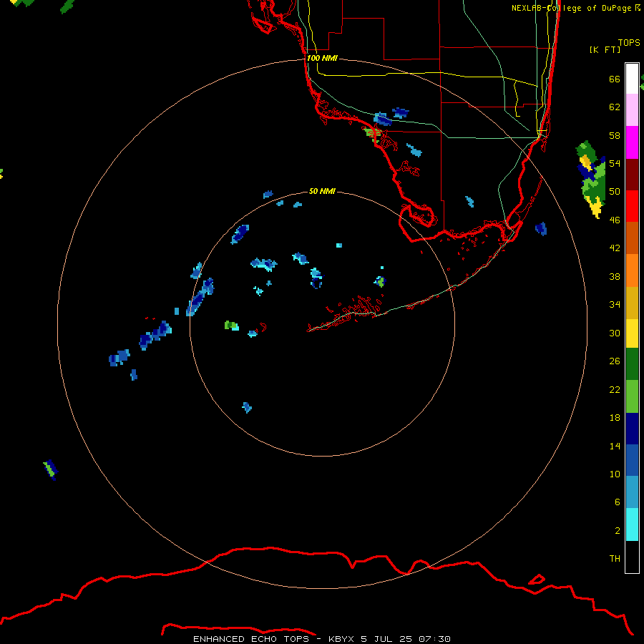Pick the light orange legend swatch

click(632, 270)
